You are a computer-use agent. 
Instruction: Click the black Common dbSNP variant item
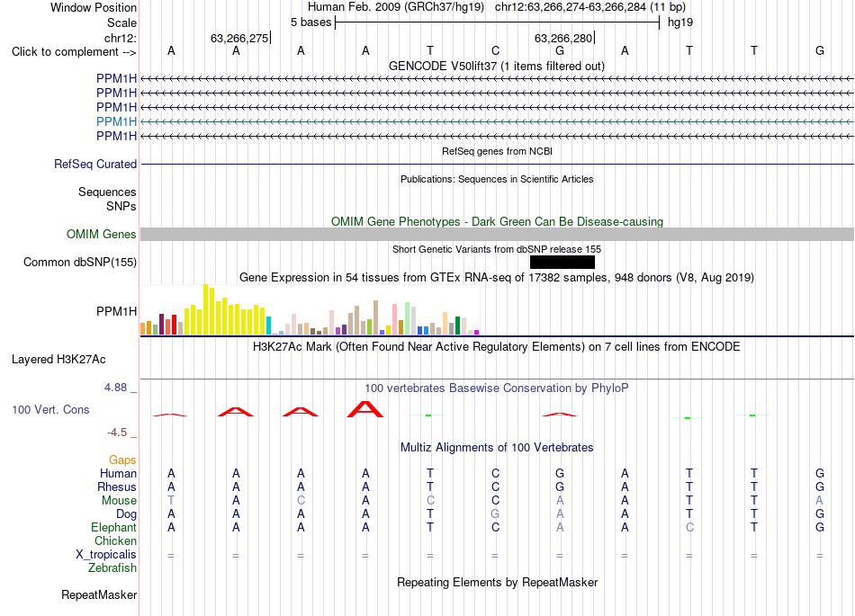(562, 262)
